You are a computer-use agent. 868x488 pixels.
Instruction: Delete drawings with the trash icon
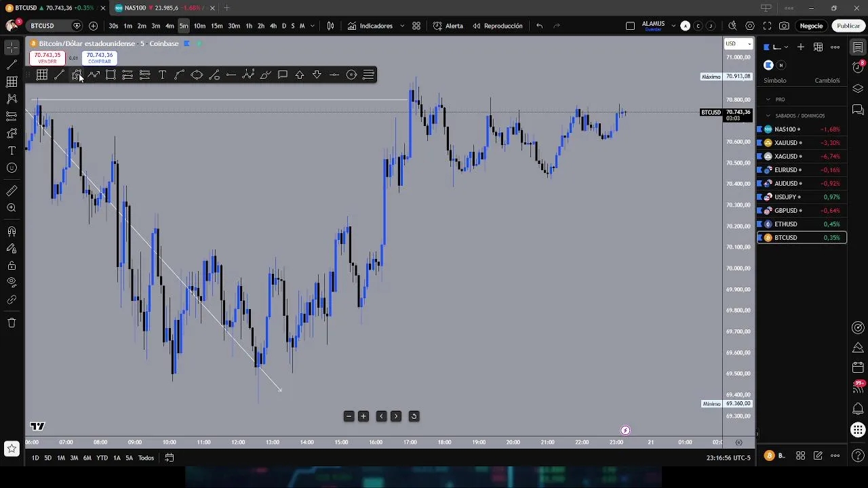(12, 323)
